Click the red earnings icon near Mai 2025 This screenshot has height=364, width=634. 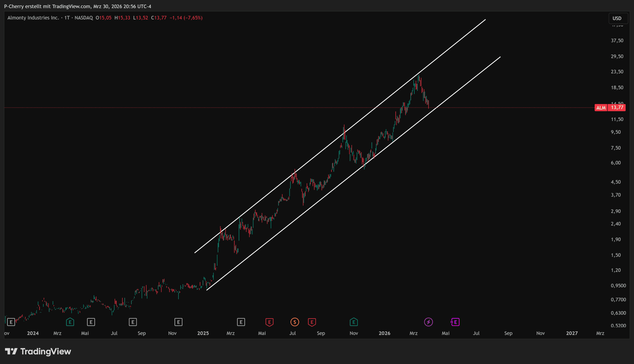269,322
